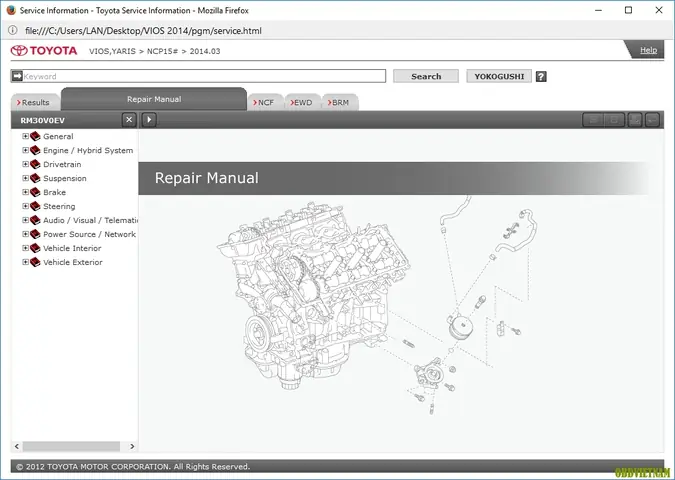This screenshot has width=675, height=480.
Task: Click the Suspension book icon
Action: (35, 178)
